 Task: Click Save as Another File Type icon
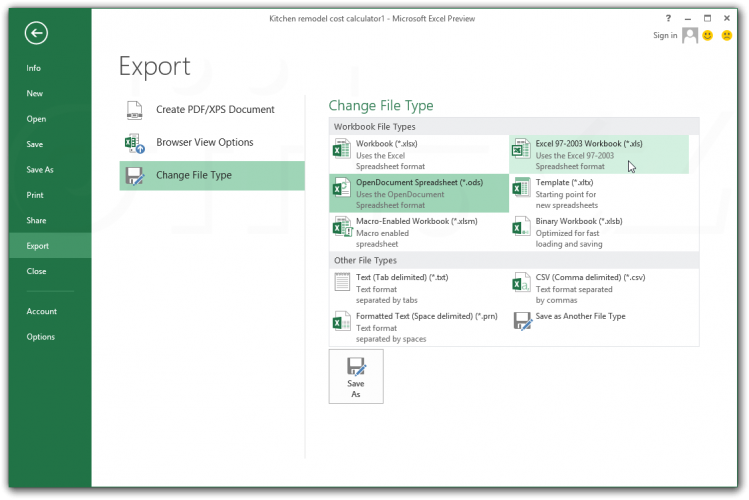(x=523, y=321)
